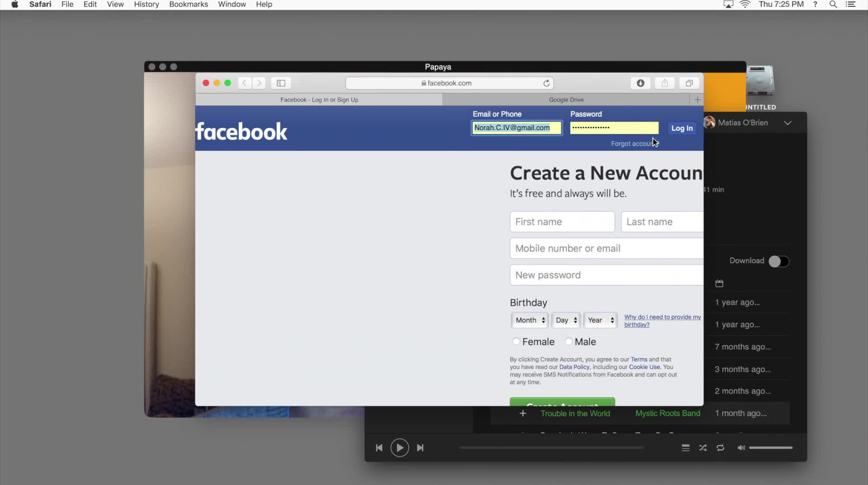Add Trouble in the World with plus
The height and width of the screenshot is (485, 868).
pos(523,413)
